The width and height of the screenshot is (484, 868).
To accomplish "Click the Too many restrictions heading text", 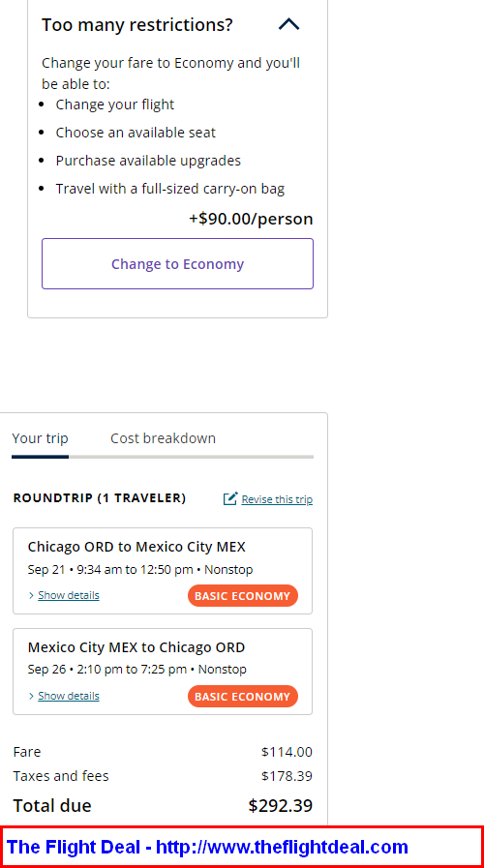I will pos(137,25).
